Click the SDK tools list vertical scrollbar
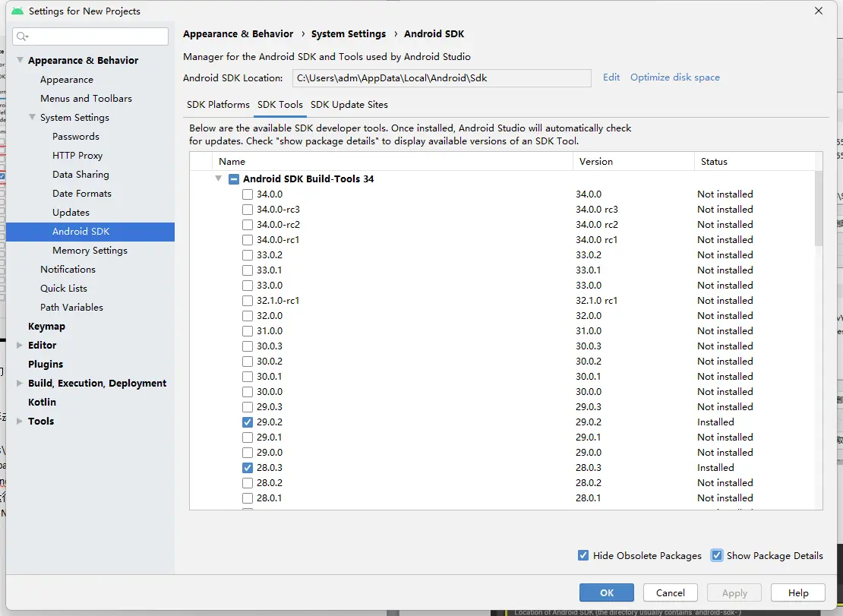This screenshot has height=616, width=843. pos(818,208)
